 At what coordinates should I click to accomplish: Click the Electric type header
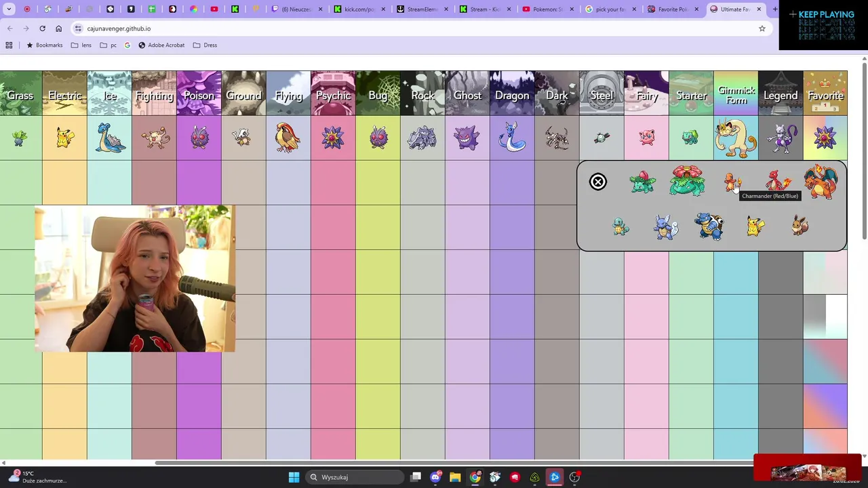(64, 93)
